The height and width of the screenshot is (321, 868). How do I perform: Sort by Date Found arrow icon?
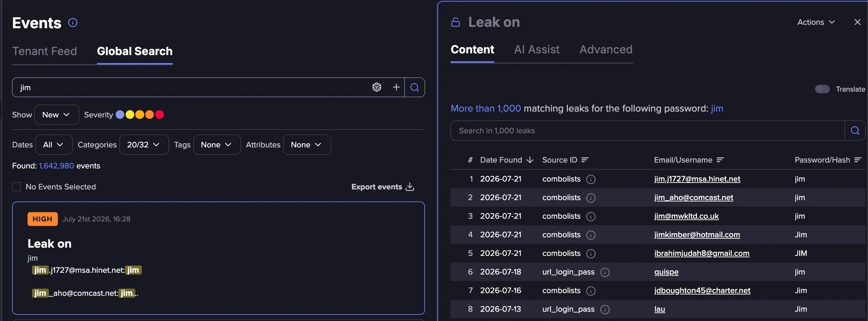point(530,160)
